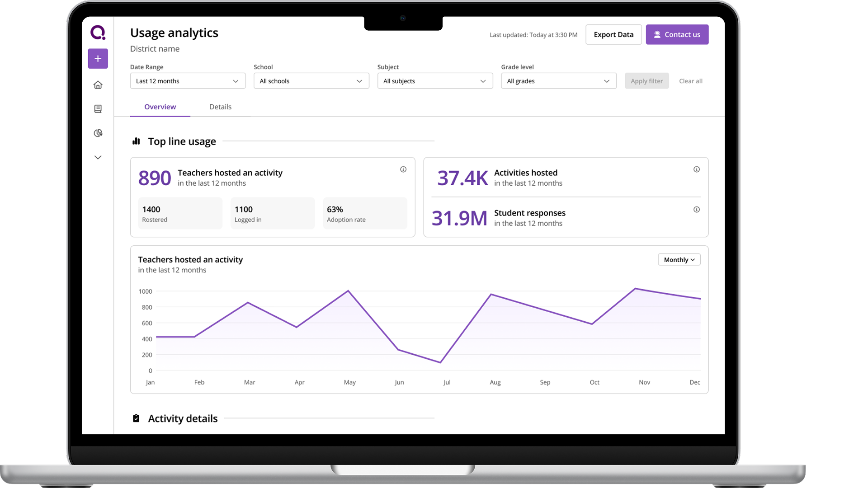This screenshot has height=488, width=868.
Task: Select the Overview tab
Action: (160, 107)
